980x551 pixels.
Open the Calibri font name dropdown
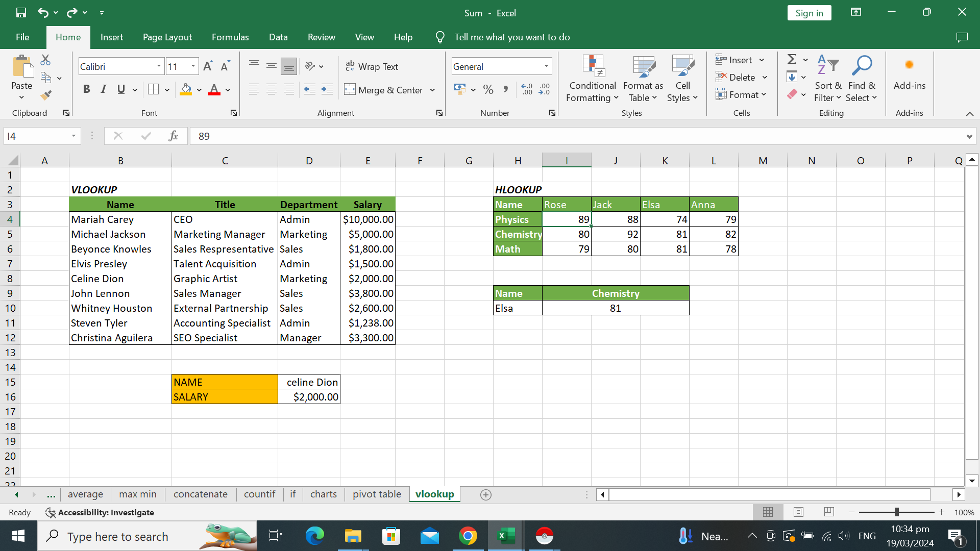(159, 66)
